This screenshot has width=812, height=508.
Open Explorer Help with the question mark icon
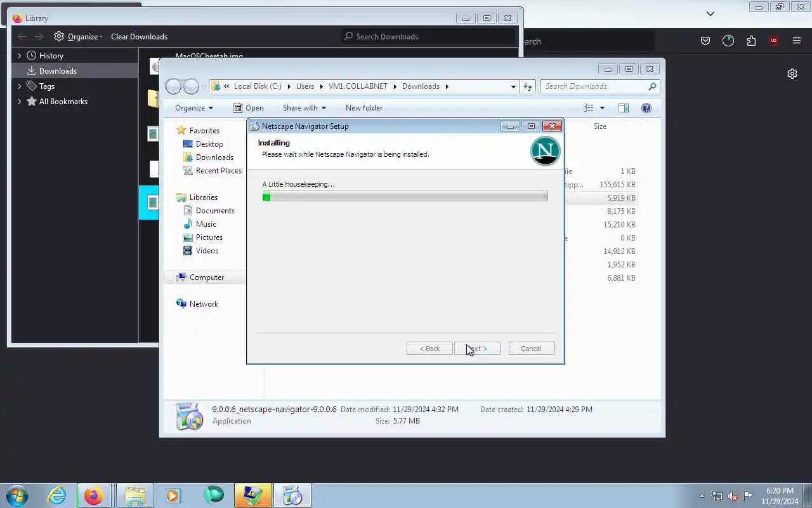646,108
